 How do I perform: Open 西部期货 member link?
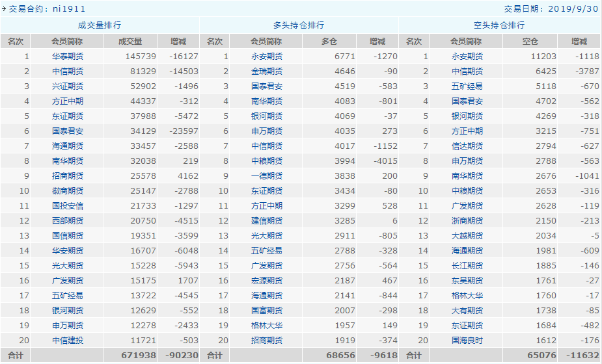pos(68,221)
